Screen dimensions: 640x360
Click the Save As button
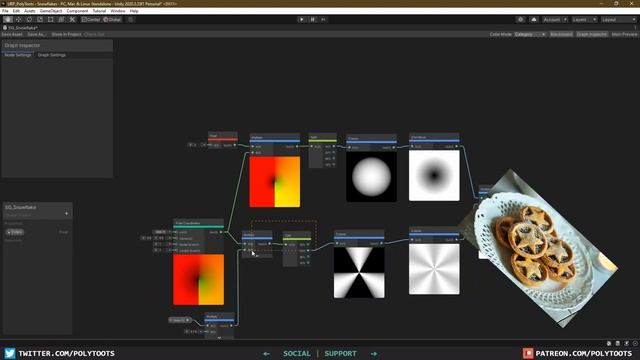[37, 34]
